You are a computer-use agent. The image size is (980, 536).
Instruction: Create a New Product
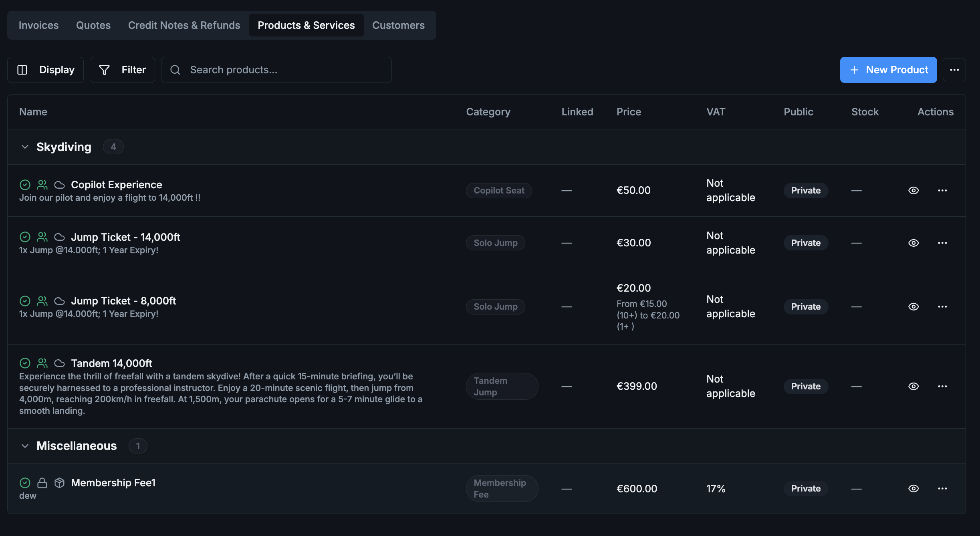(888, 70)
